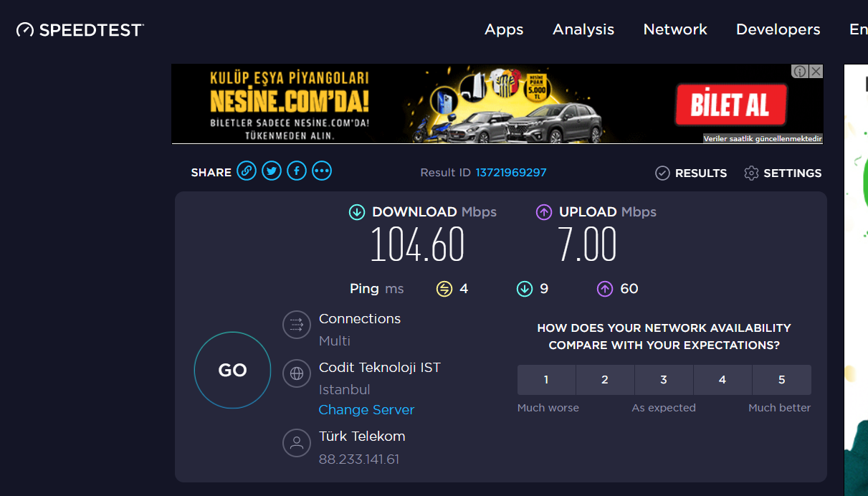This screenshot has height=496, width=868.
Task: Open the Network menu
Action: (x=675, y=29)
